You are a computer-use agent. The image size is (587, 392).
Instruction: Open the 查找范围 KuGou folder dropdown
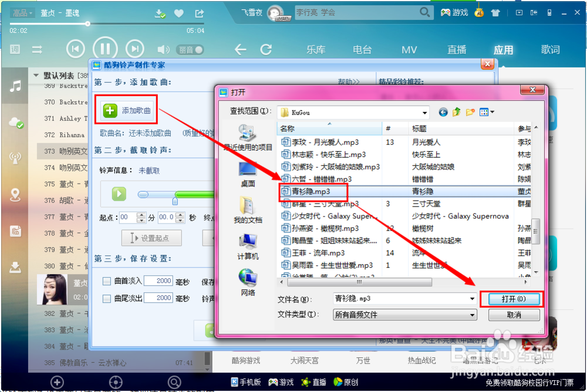click(x=424, y=113)
